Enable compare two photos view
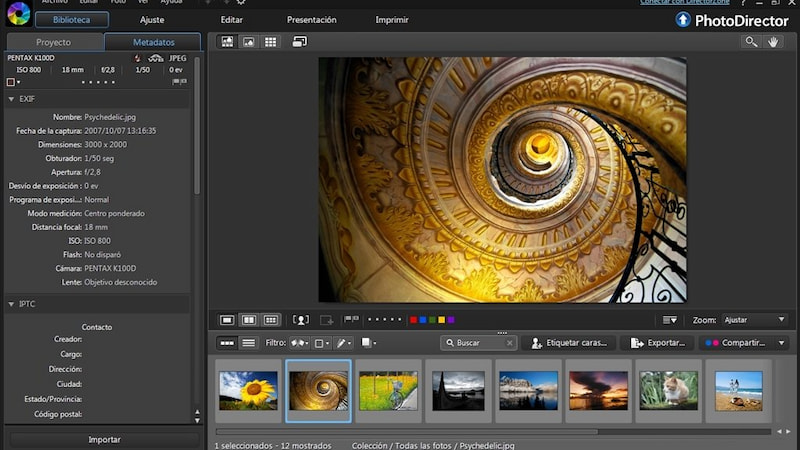This screenshot has height=450, width=800. click(248, 320)
